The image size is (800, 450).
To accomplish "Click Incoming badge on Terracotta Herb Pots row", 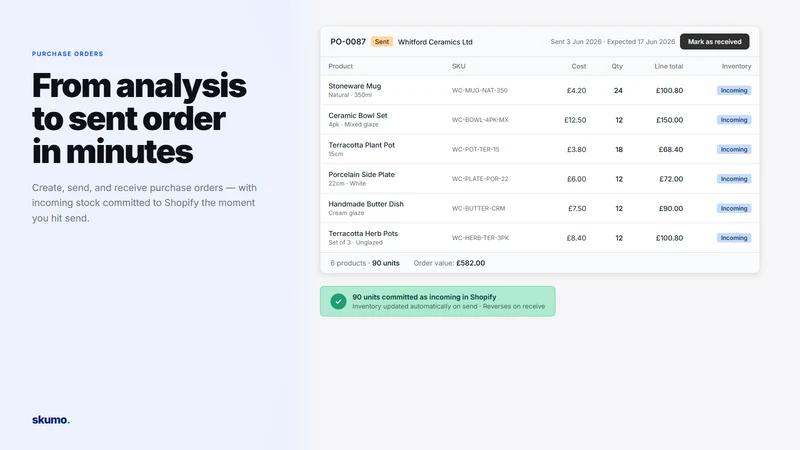I will [734, 238].
